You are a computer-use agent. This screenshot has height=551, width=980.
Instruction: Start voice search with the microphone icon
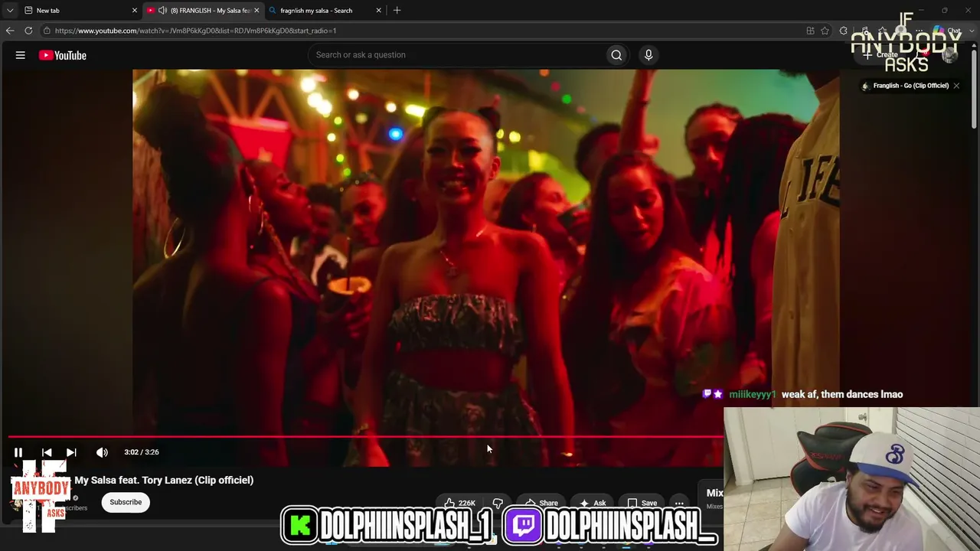coord(648,55)
